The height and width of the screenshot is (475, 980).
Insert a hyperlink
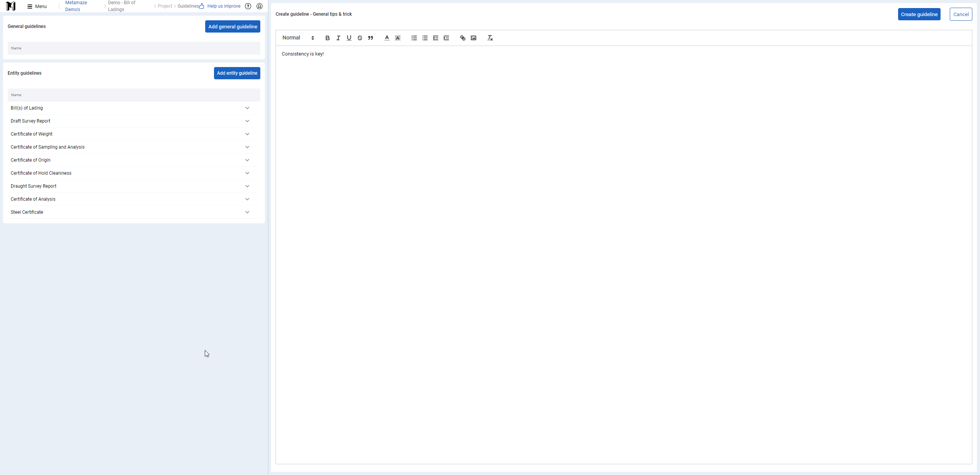point(463,38)
